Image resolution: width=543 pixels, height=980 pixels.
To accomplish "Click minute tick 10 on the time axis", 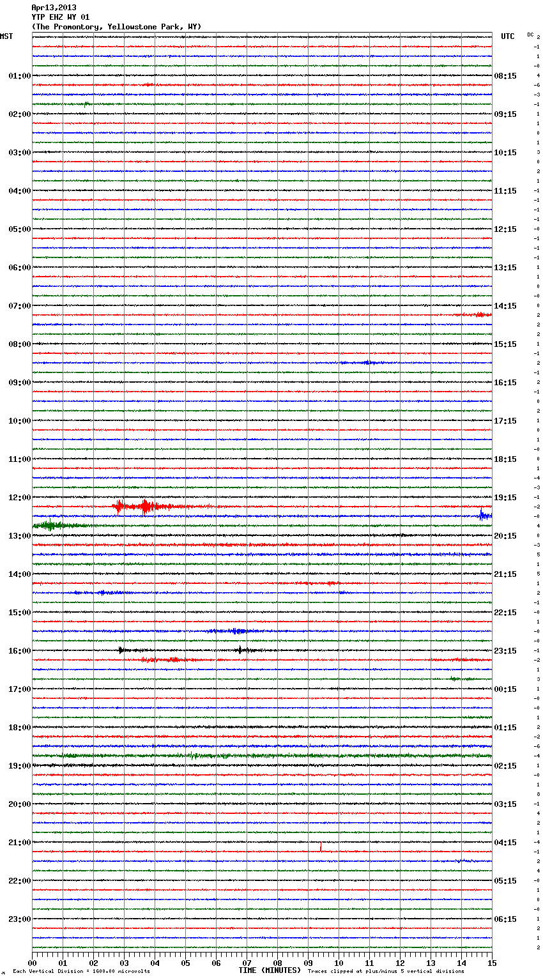I will [339, 963].
